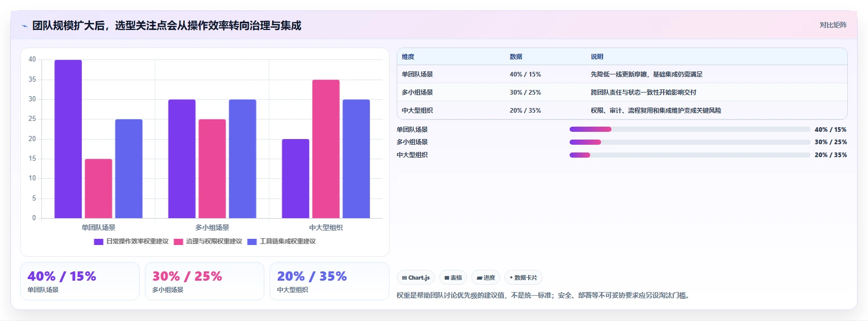Toggle the 日常操作效率权重建议 legend item
Image resolution: width=868 pixels, height=321 pixels.
pos(131,241)
